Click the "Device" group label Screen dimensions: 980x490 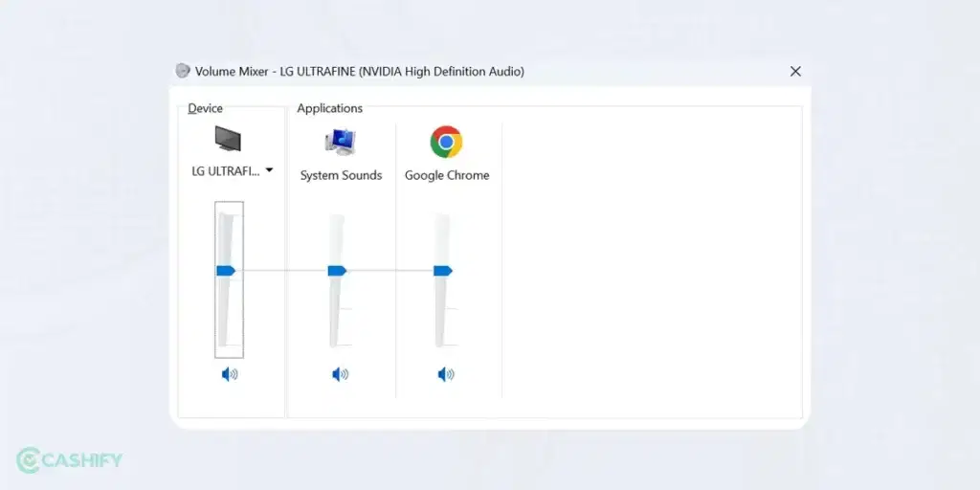click(x=206, y=108)
